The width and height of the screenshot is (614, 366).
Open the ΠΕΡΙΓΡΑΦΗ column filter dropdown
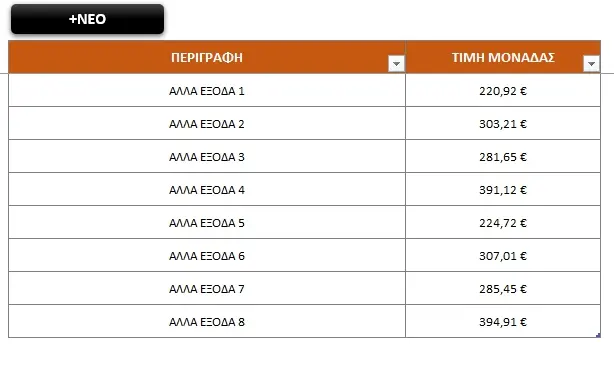point(396,63)
